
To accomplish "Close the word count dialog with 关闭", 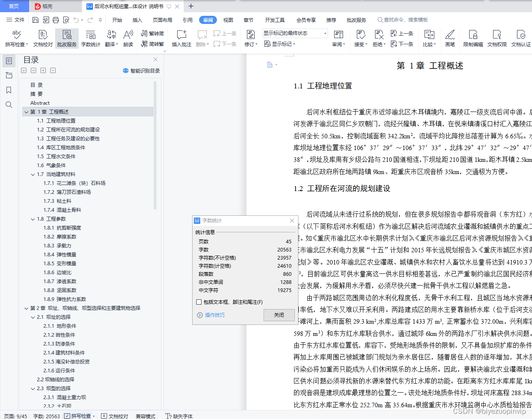I will (279, 315).
